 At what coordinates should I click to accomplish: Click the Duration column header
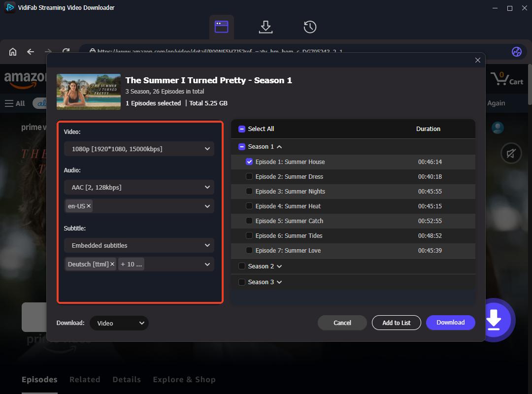point(428,129)
